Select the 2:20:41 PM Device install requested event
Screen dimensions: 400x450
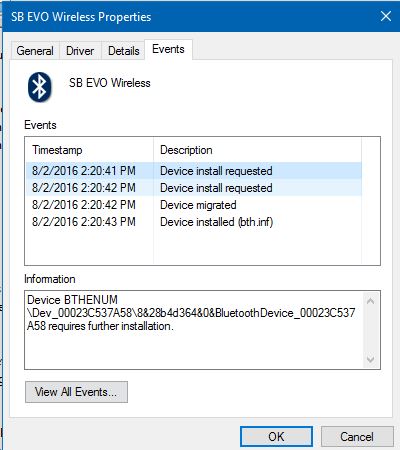[x=194, y=171]
